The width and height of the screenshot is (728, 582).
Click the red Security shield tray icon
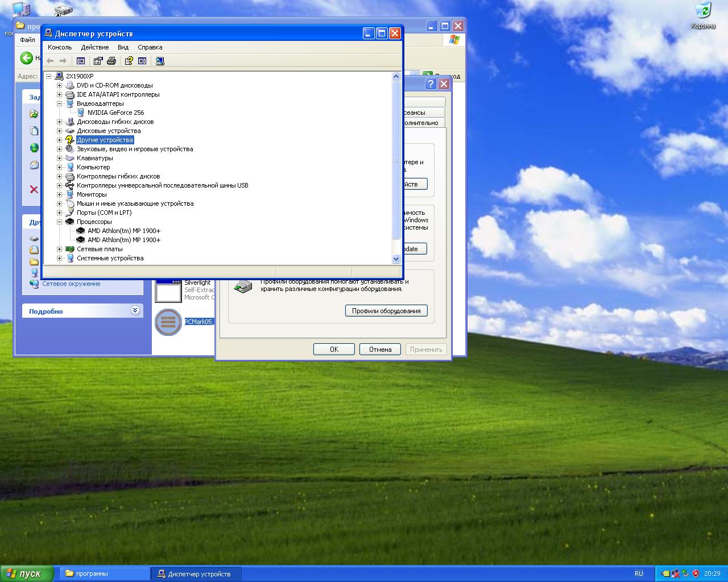click(x=696, y=573)
